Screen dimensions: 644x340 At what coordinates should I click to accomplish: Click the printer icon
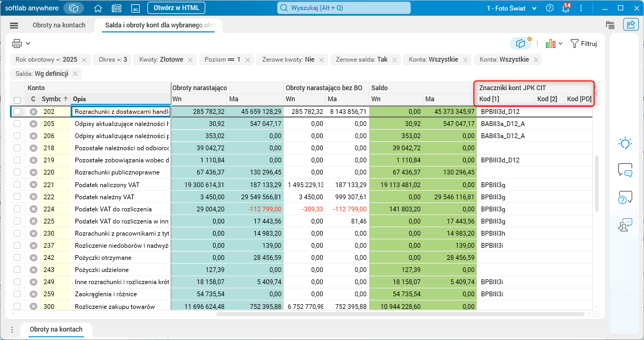tap(17, 44)
